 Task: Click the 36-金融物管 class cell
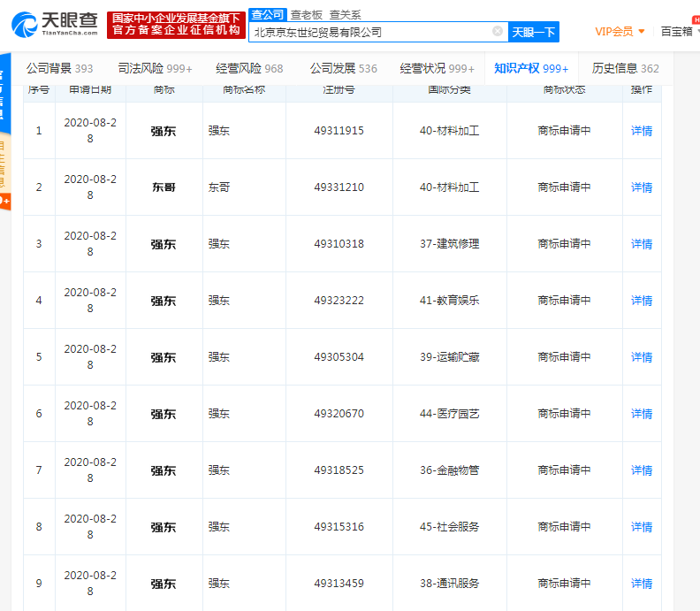click(450, 470)
